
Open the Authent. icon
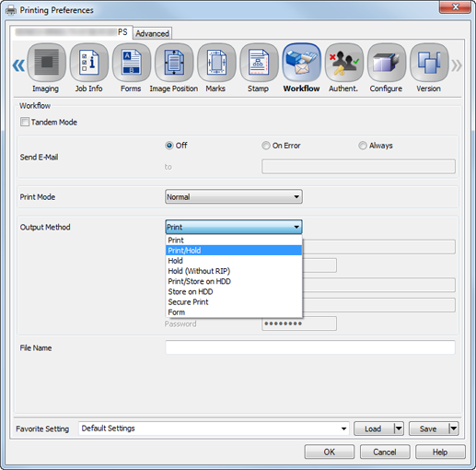pyautogui.click(x=344, y=63)
